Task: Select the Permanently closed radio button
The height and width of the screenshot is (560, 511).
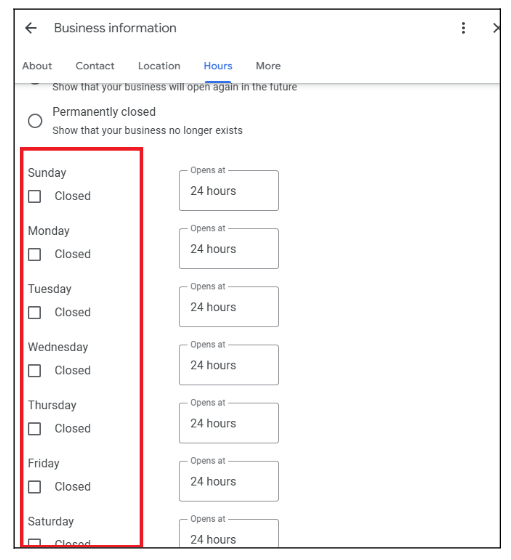Action: pos(35,121)
